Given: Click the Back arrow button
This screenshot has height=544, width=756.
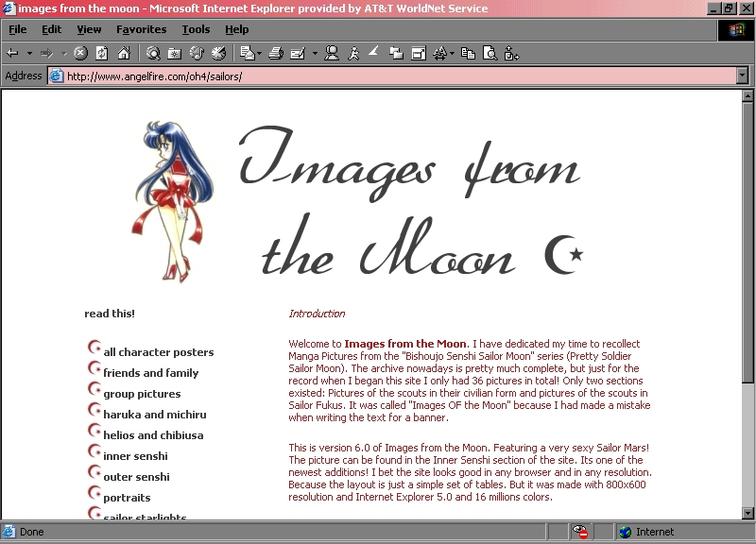Looking at the screenshot, I should pyautogui.click(x=13, y=54).
